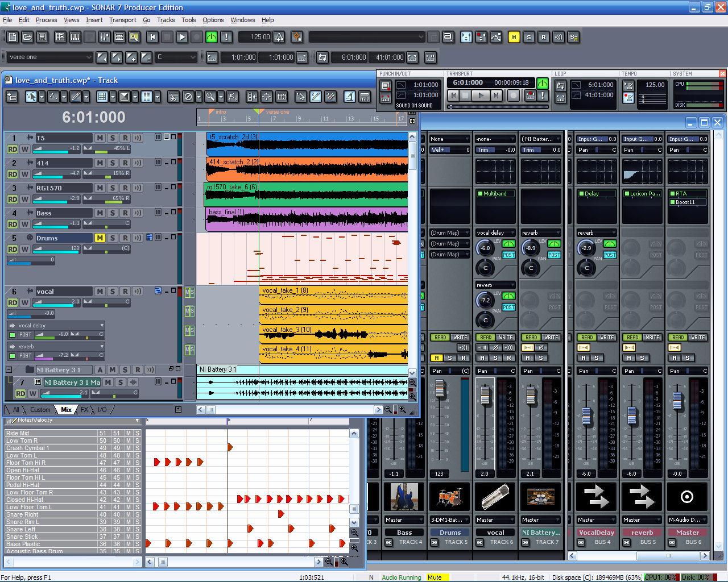Open the Tracks menu
The image size is (728, 582).
coord(166,20)
